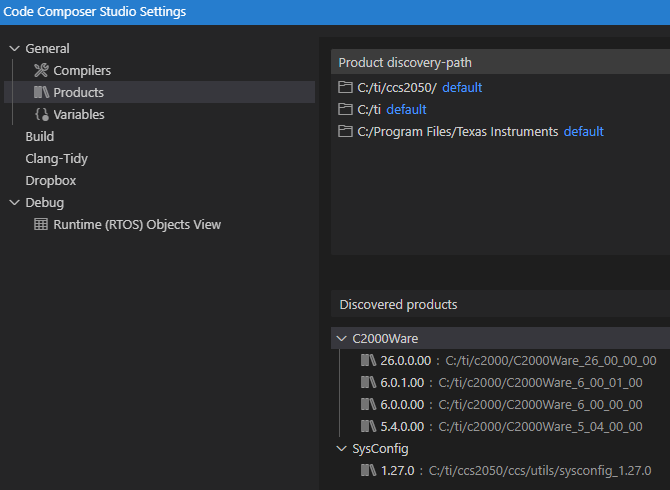Viewport: 670px width, 490px height.
Task: Click the Runtime Objects View table icon
Action: [41, 224]
